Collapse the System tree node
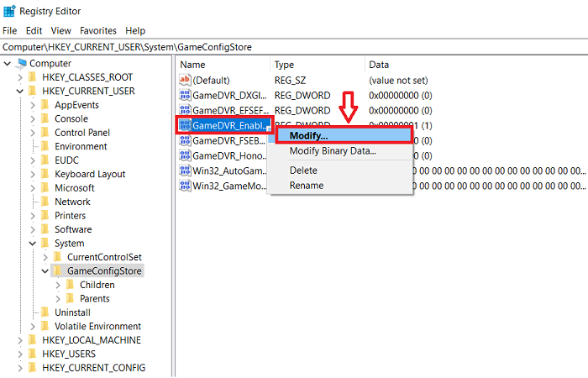588x378 pixels. click(x=33, y=244)
